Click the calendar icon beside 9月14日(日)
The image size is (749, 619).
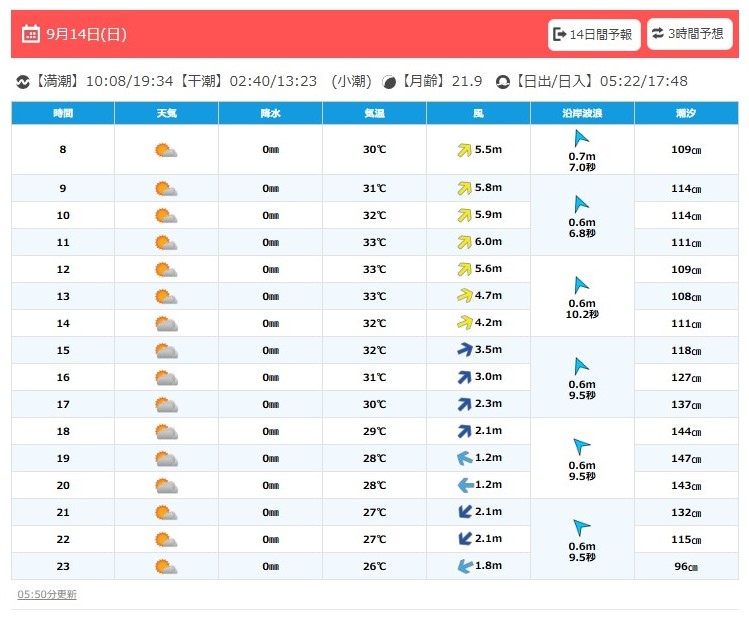pyautogui.click(x=31, y=34)
